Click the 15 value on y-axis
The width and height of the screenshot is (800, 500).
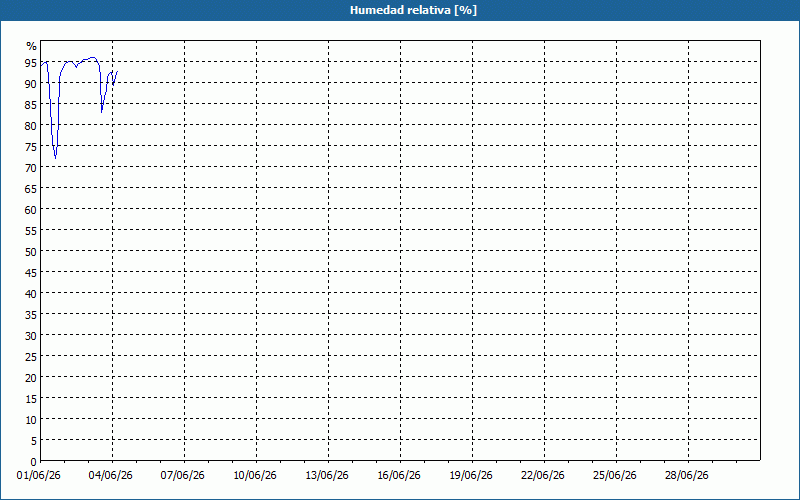pos(31,399)
